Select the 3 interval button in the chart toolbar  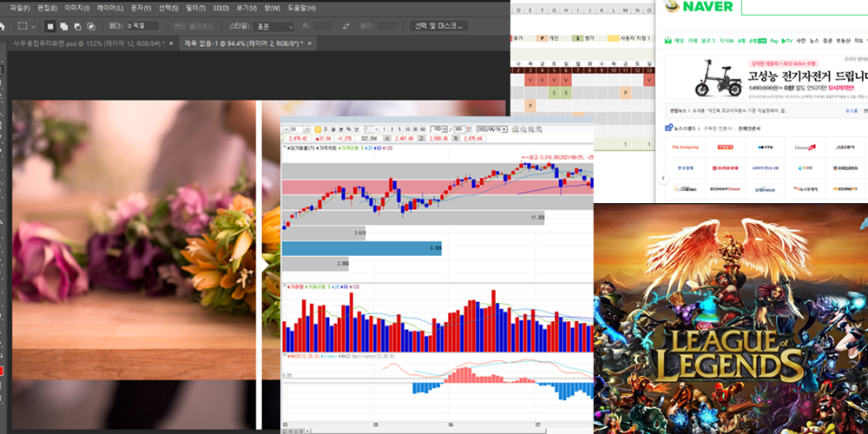click(x=391, y=129)
